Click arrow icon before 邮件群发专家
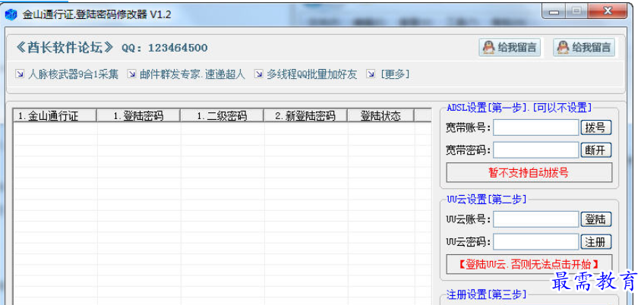The image size is (644, 305). tap(131, 74)
